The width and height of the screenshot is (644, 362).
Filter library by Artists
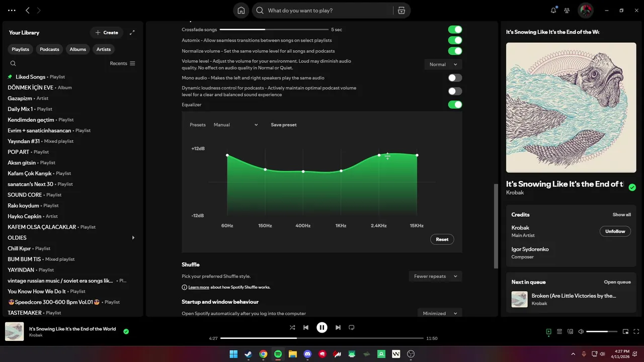[104, 49]
